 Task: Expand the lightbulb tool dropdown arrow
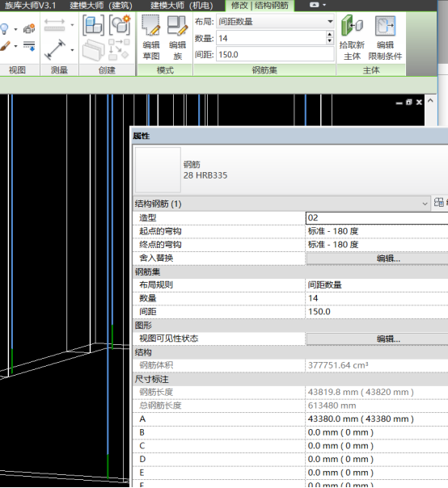tap(15, 30)
